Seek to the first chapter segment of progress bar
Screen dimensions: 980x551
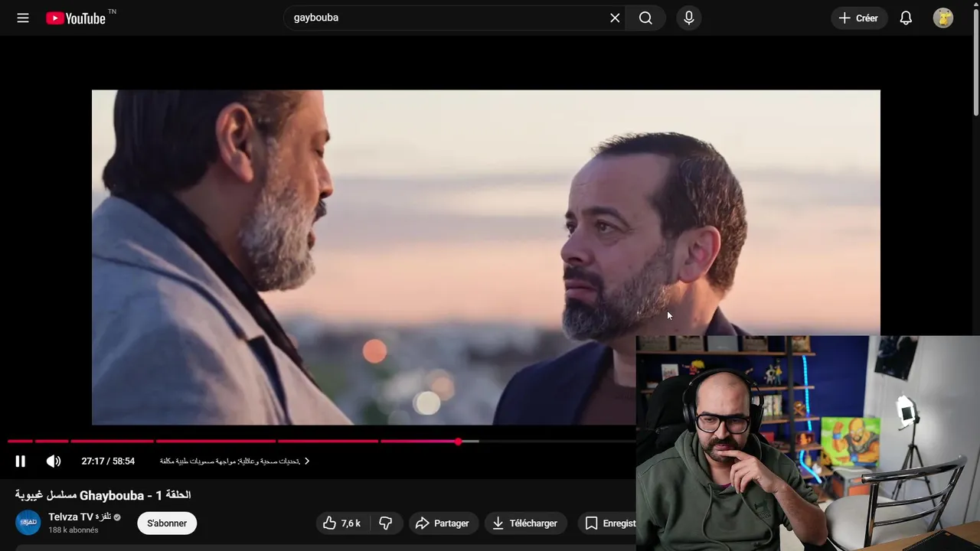coord(20,442)
